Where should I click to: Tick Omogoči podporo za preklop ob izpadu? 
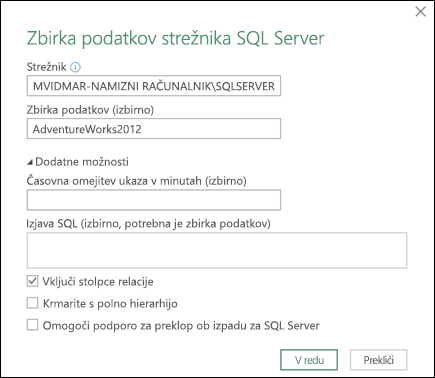(x=32, y=325)
